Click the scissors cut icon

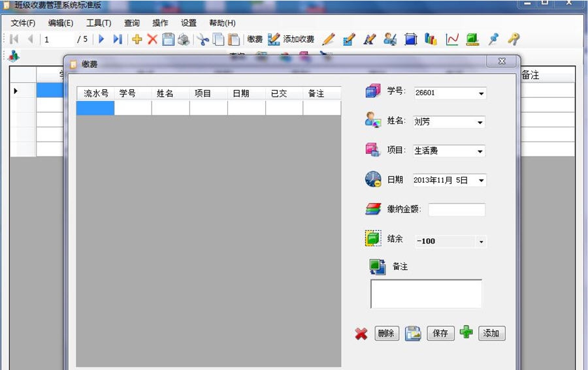coord(203,39)
